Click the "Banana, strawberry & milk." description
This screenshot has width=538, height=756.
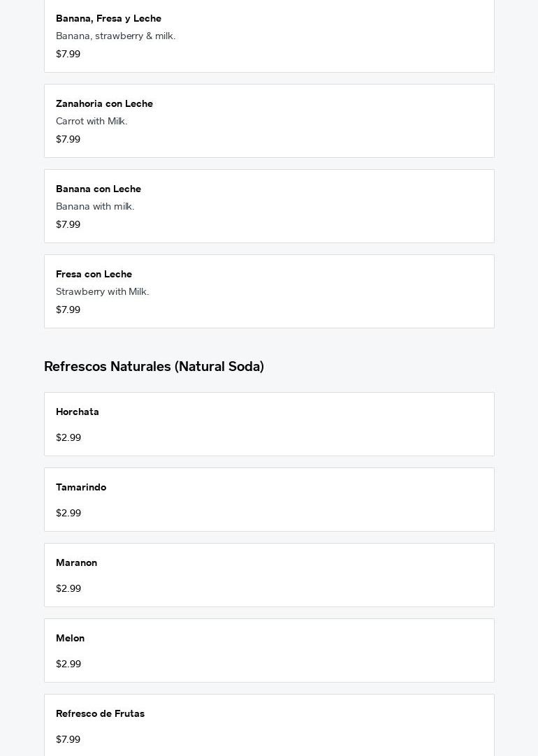(x=115, y=36)
